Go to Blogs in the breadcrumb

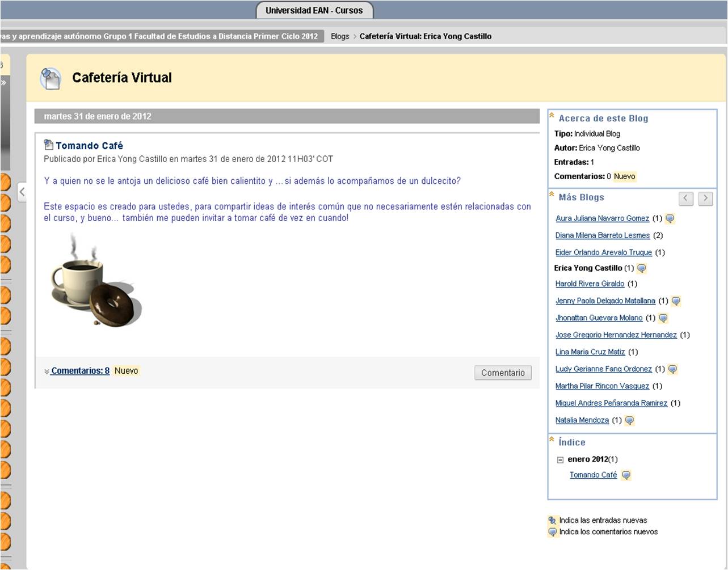point(340,36)
